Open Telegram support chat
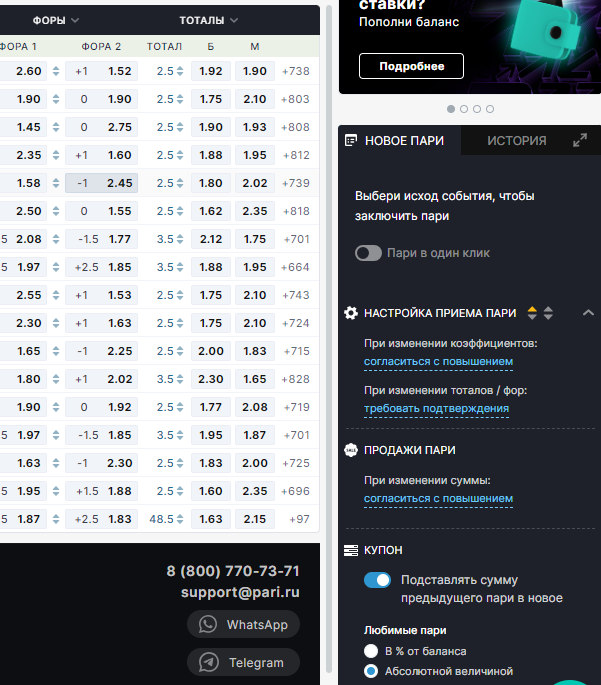The height and width of the screenshot is (685, 601). 243,662
